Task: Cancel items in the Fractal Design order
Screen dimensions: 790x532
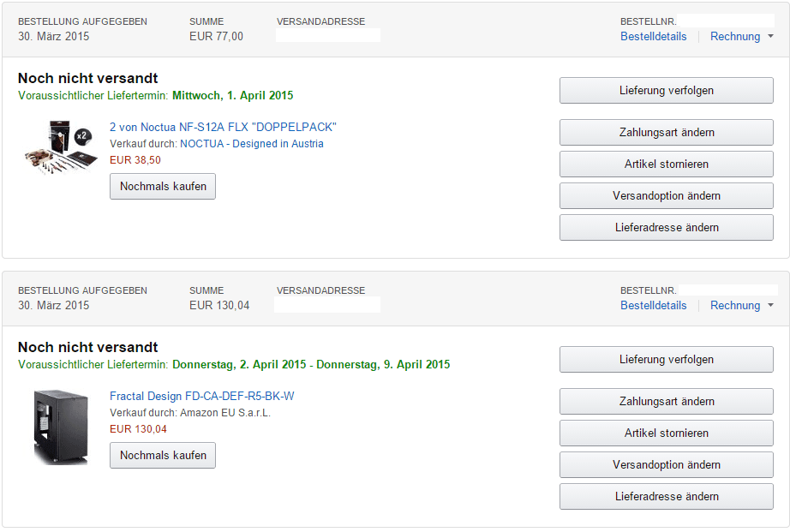Action: coord(666,433)
